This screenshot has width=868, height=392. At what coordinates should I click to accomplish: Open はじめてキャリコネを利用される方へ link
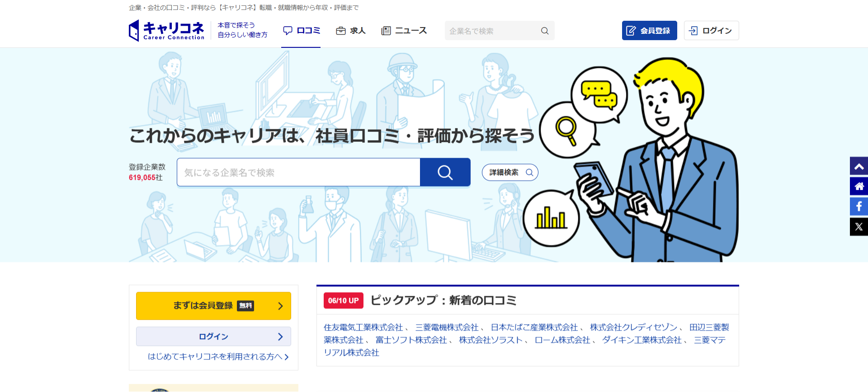click(218, 357)
